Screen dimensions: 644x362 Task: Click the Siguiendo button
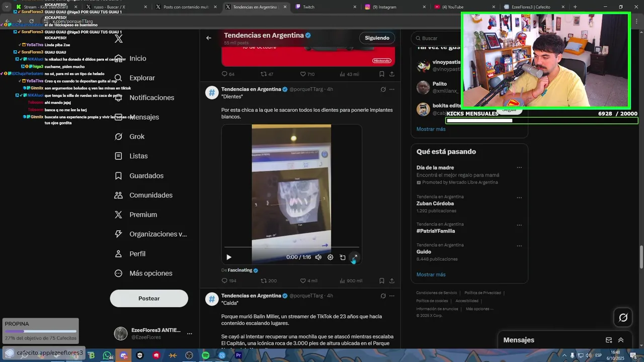[x=377, y=38]
